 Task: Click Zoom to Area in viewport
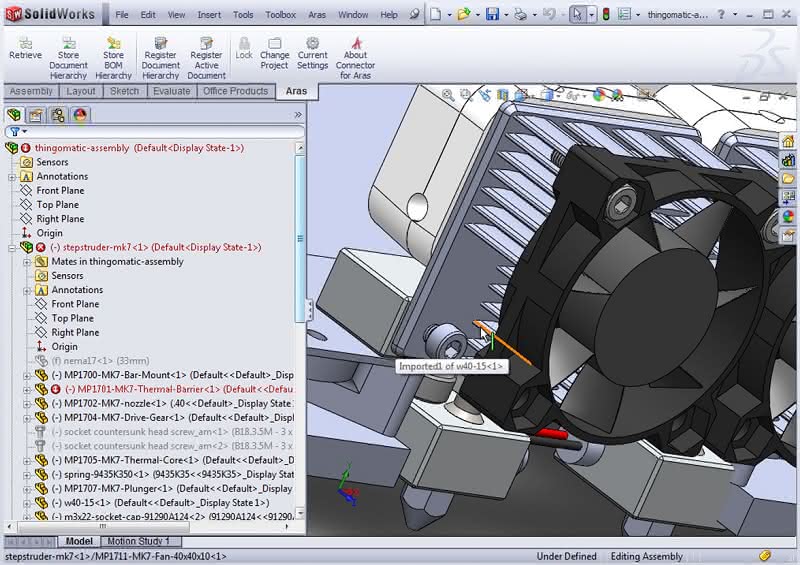point(466,94)
